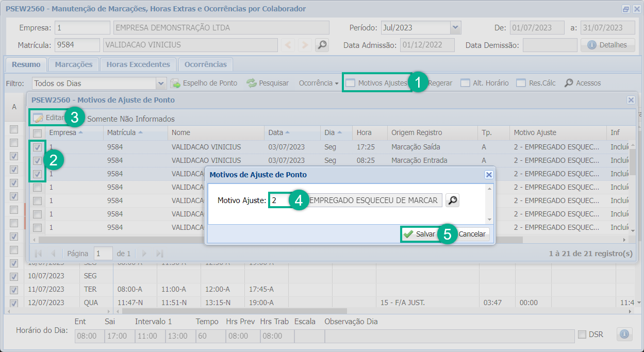Click the Cancelar button
Viewport: 644px width, 352px height.
[x=472, y=234]
